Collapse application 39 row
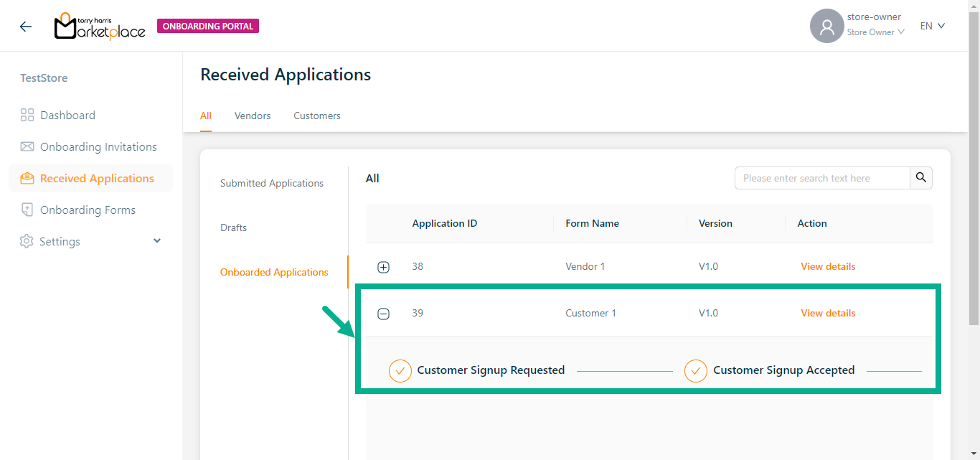The width and height of the screenshot is (980, 460). tap(384, 314)
